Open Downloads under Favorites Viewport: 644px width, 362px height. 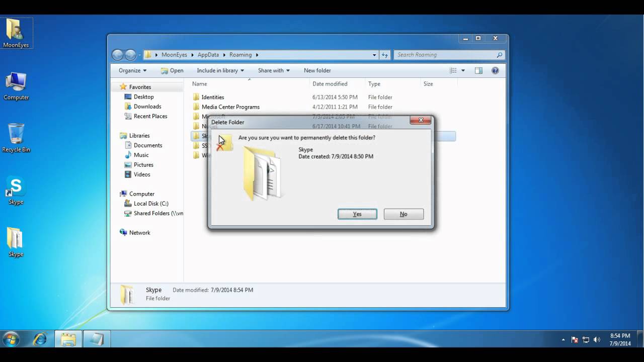(x=147, y=107)
